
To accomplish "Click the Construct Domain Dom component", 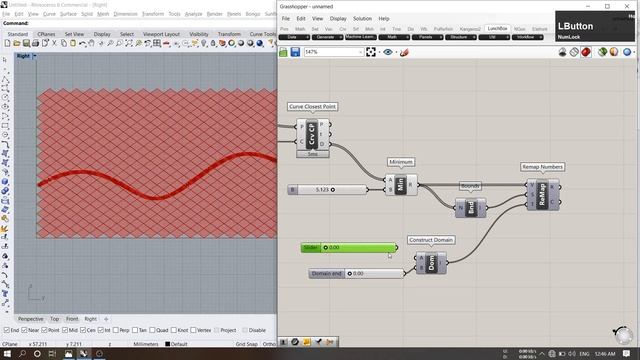I will 431,263.
